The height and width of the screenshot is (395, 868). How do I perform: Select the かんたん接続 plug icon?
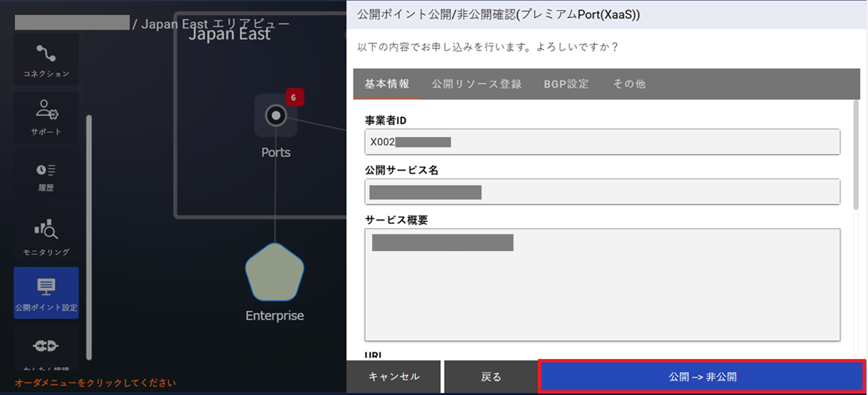45,347
